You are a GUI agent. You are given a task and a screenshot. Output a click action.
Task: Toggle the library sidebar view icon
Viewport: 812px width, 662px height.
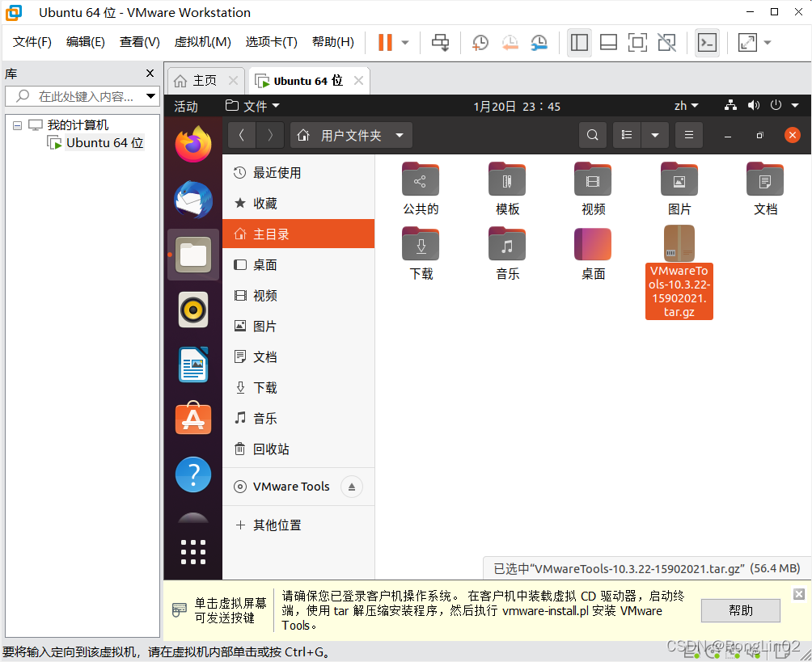click(x=579, y=43)
